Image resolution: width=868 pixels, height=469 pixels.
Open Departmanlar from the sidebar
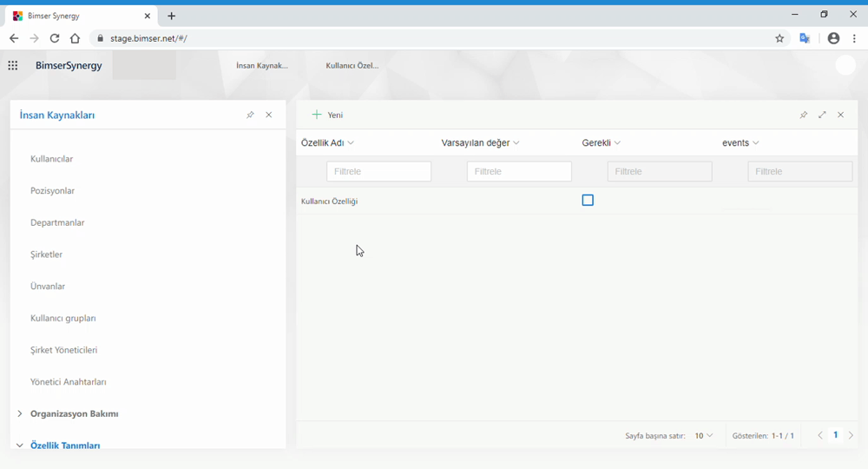click(x=57, y=223)
